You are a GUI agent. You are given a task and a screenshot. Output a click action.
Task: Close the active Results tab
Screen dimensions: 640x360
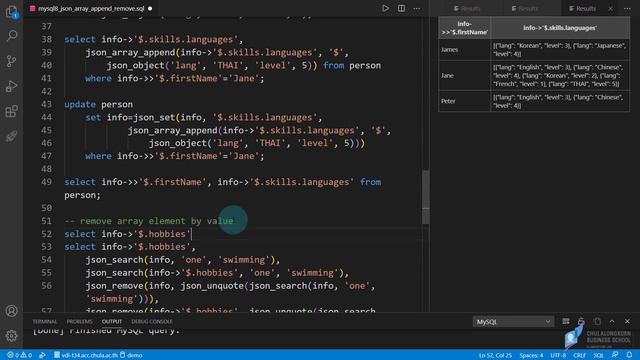[x=611, y=8]
